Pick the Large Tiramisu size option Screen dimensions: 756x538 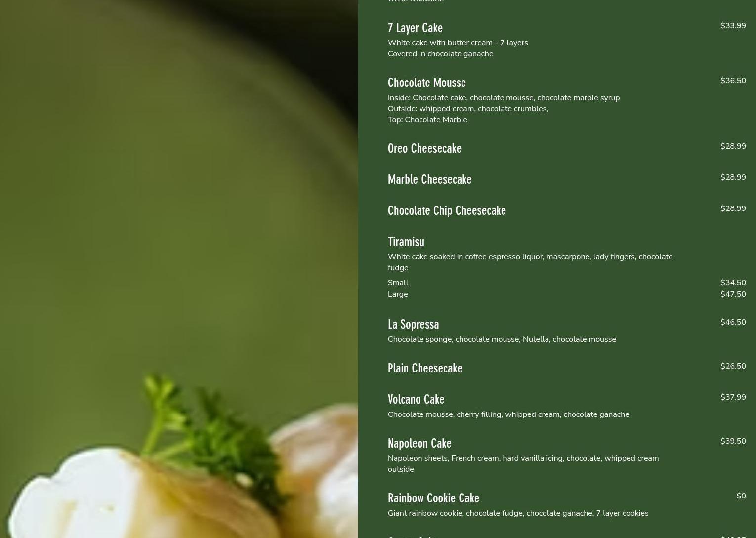398,294
